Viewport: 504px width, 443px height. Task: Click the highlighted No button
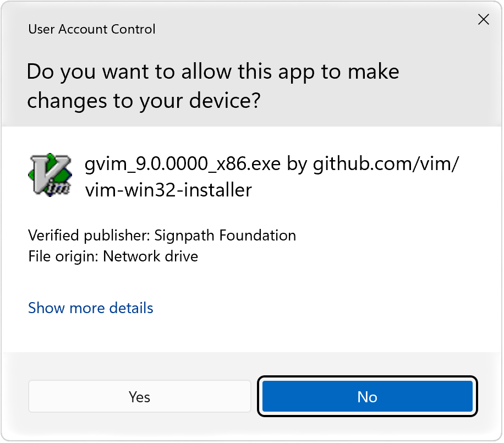click(x=367, y=396)
